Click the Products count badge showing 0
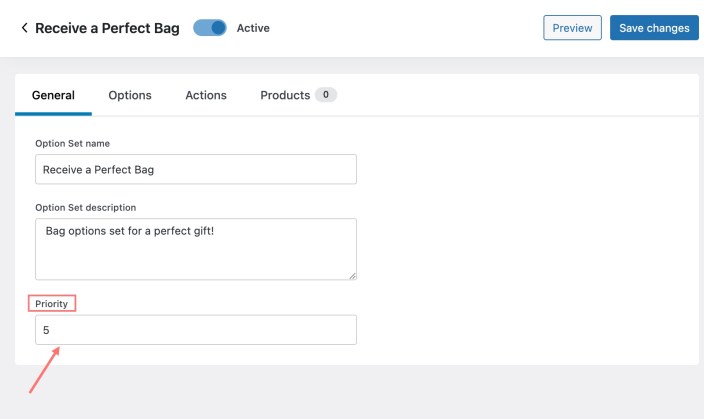The width and height of the screenshot is (704, 419). pos(326,95)
